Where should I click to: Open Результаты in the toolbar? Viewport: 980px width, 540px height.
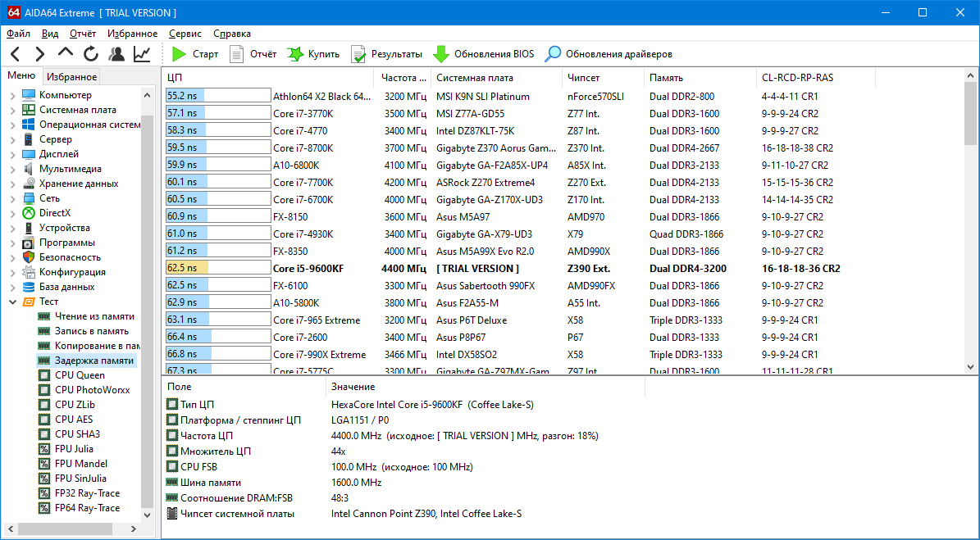[386, 54]
